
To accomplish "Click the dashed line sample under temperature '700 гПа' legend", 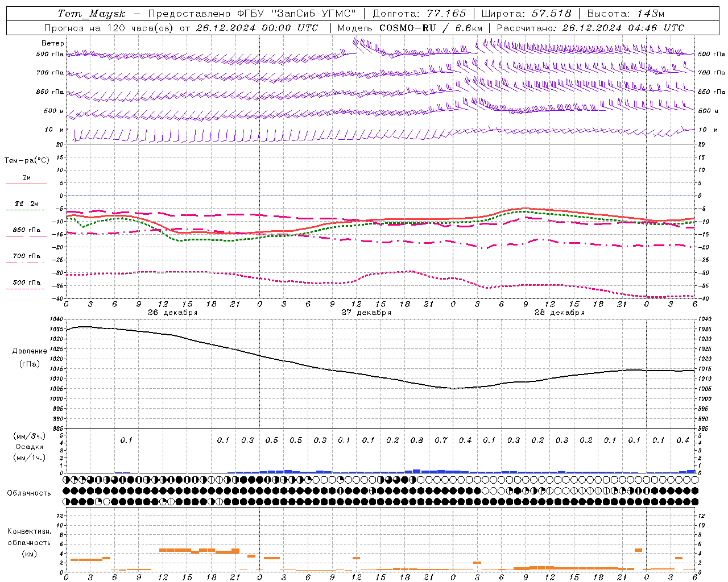I will point(26,263).
